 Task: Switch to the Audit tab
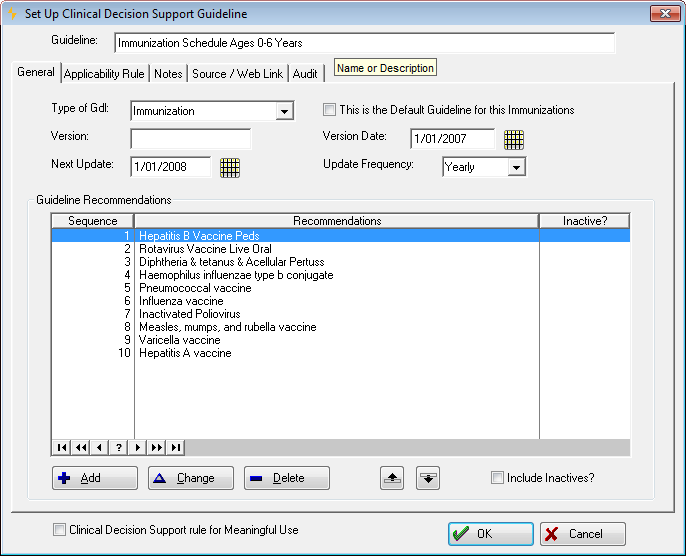pyautogui.click(x=305, y=74)
